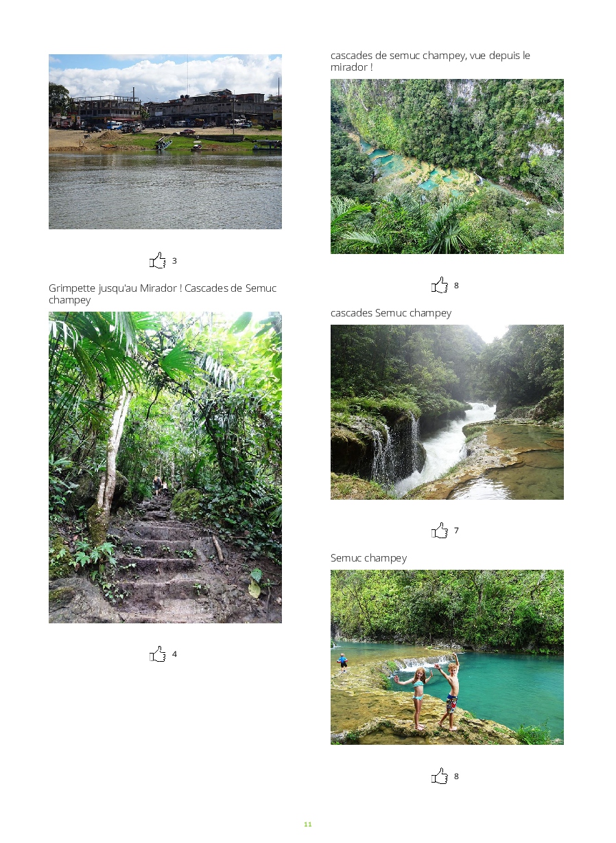
Task: Click the thumbs-up icon showing 3 likes
Action: point(158,260)
